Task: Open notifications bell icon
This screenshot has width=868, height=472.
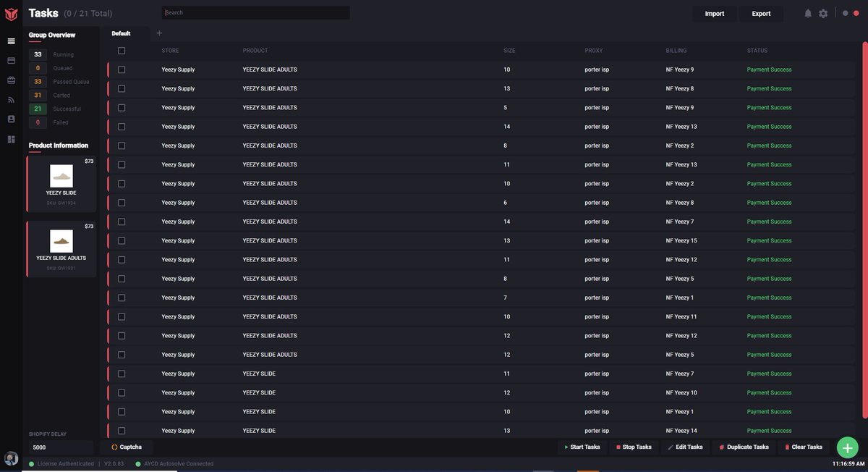Action: pyautogui.click(x=808, y=14)
